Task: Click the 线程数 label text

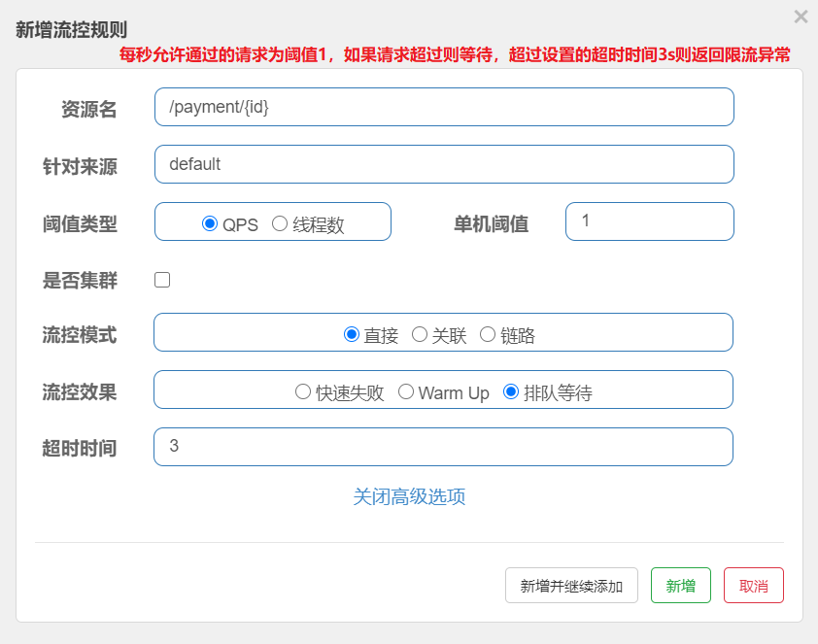Action: [x=319, y=224]
